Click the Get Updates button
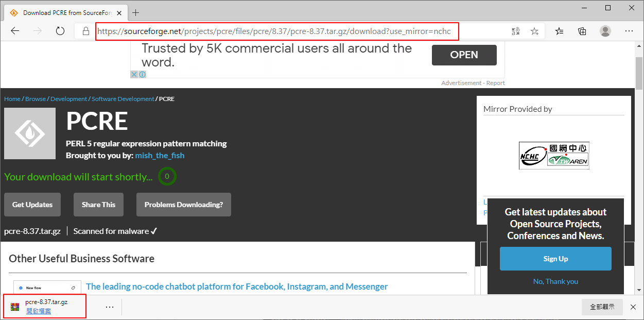This screenshot has width=644, height=320. pos(32,205)
